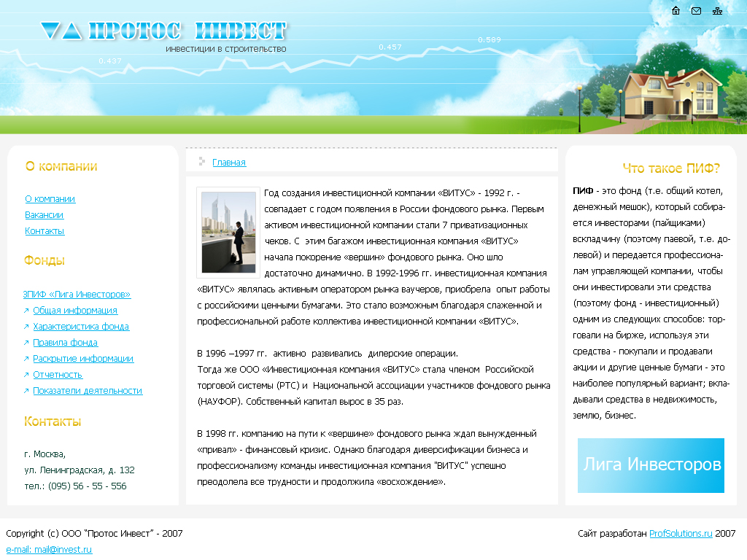Click the arrow icon beside Общая информация
This screenshot has height=560, width=747.
coord(26,310)
